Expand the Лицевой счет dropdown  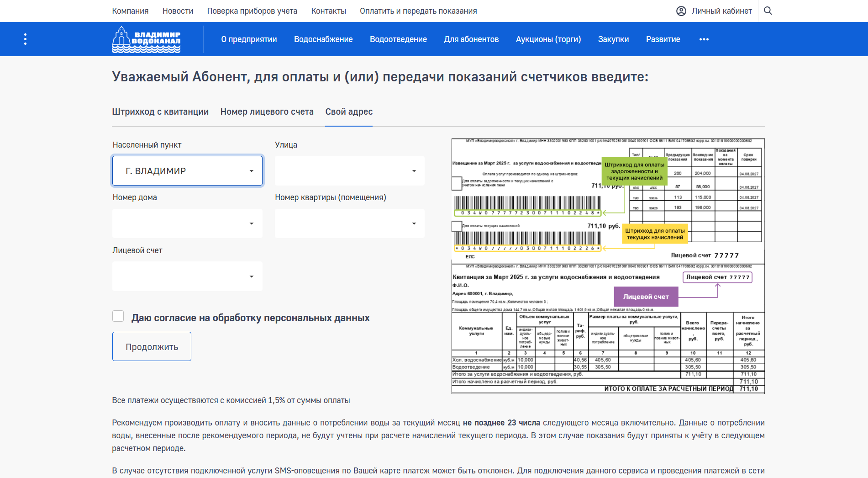pos(187,276)
